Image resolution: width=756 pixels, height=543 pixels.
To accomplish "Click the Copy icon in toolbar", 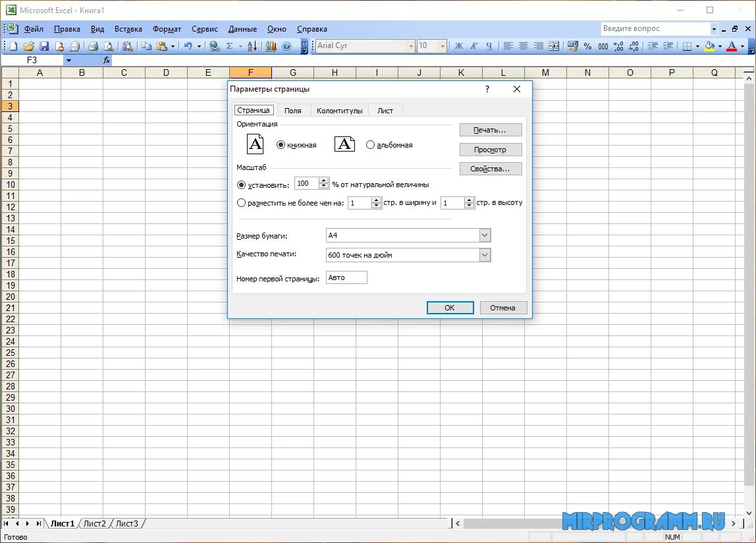I will point(147,46).
